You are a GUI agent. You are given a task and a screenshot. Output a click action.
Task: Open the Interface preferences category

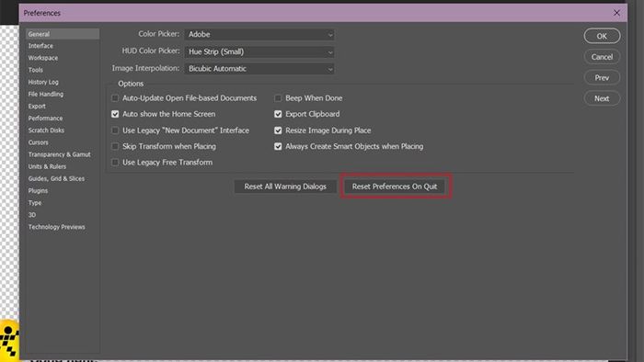pyautogui.click(x=40, y=46)
